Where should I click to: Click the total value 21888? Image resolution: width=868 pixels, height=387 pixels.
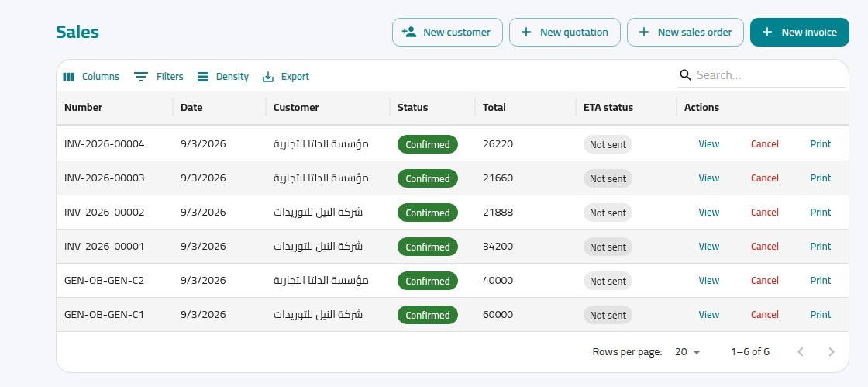click(x=498, y=213)
